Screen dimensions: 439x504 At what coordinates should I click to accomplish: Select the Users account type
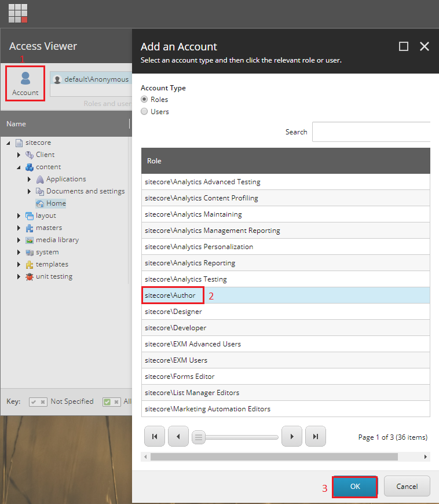144,112
